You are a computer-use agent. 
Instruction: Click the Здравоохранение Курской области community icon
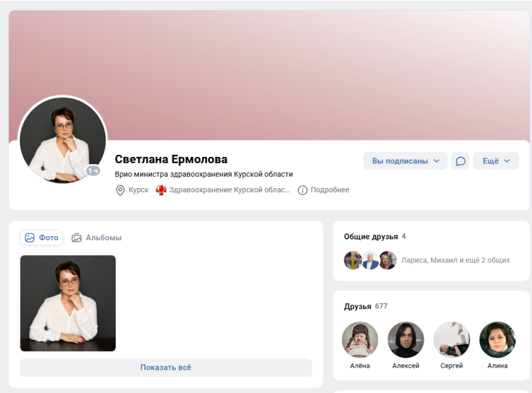(161, 190)
